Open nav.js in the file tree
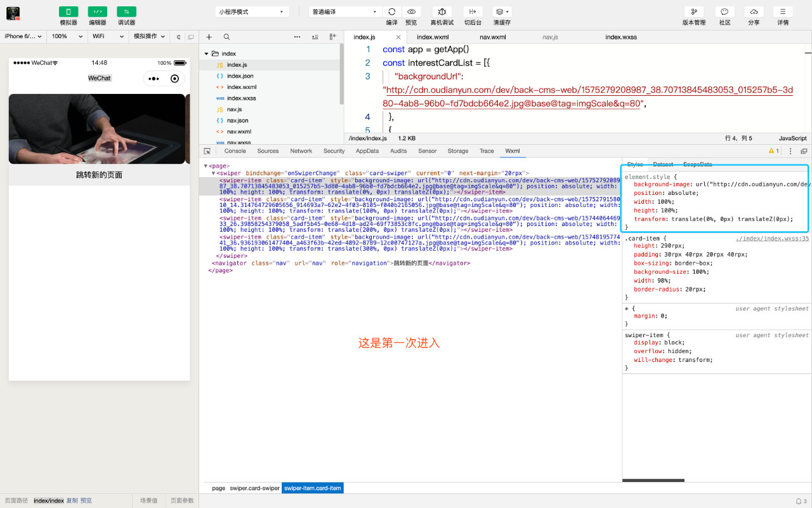 (x=234, y=109)
